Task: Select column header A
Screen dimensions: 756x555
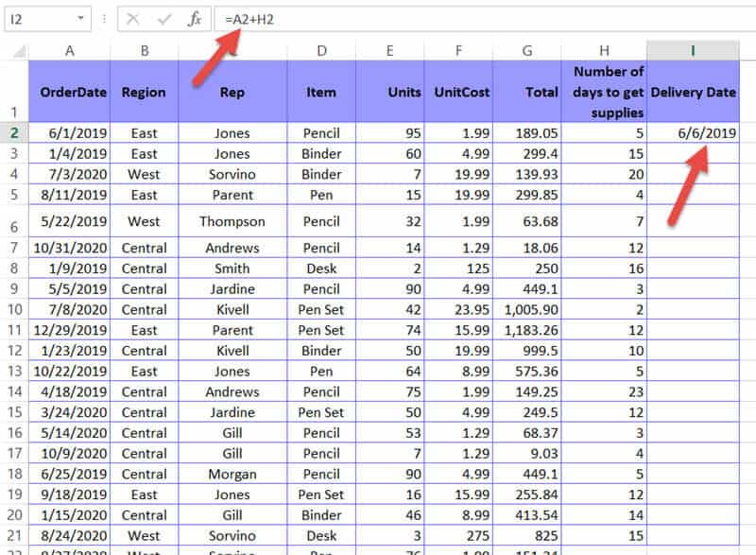Action: tap(69, 50)
